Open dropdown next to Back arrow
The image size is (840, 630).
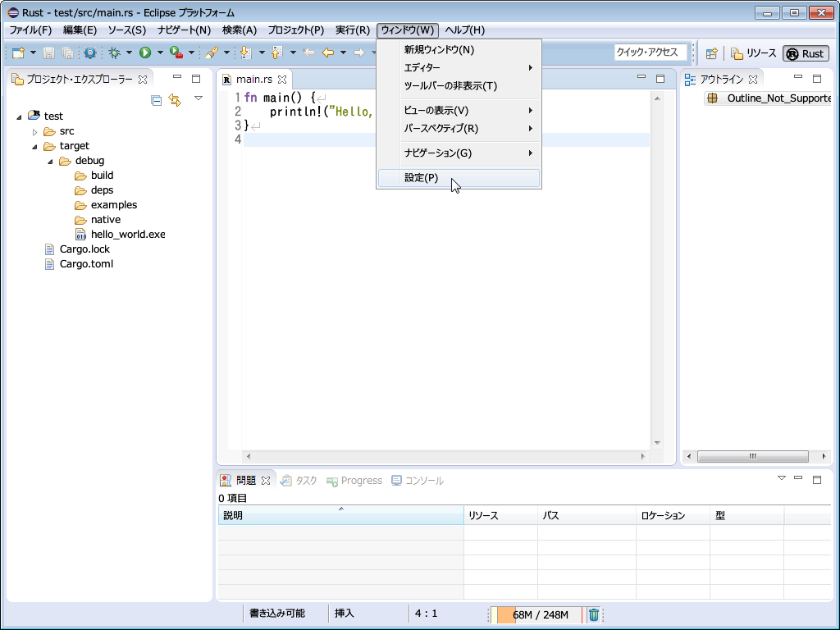343,52
